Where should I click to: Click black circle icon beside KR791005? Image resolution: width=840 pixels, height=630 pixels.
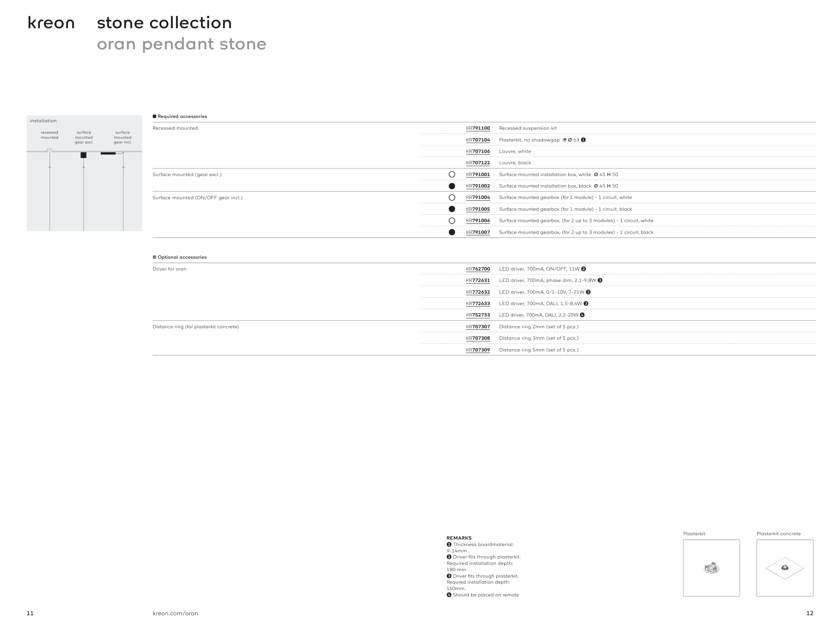pos(452,209)
